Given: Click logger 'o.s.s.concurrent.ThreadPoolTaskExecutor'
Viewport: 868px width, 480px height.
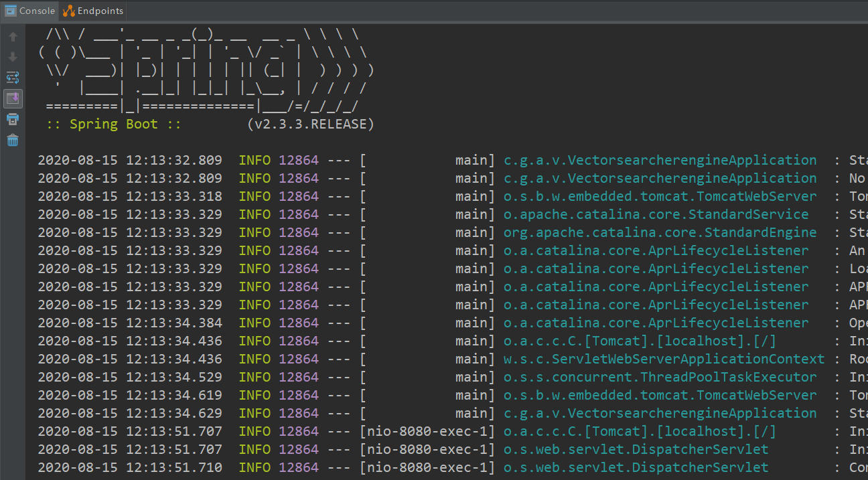Looking at the screenshot, I should coord(660,377).
